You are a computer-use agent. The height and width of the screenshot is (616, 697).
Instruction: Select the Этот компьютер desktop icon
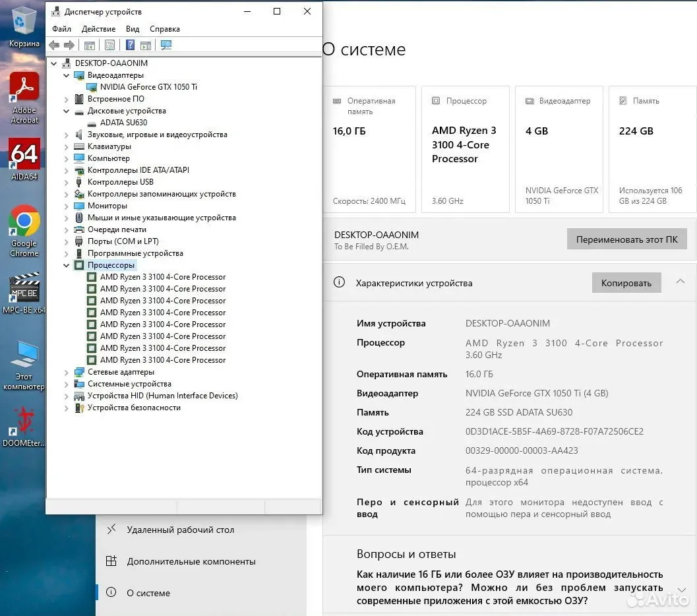[24, 366]
